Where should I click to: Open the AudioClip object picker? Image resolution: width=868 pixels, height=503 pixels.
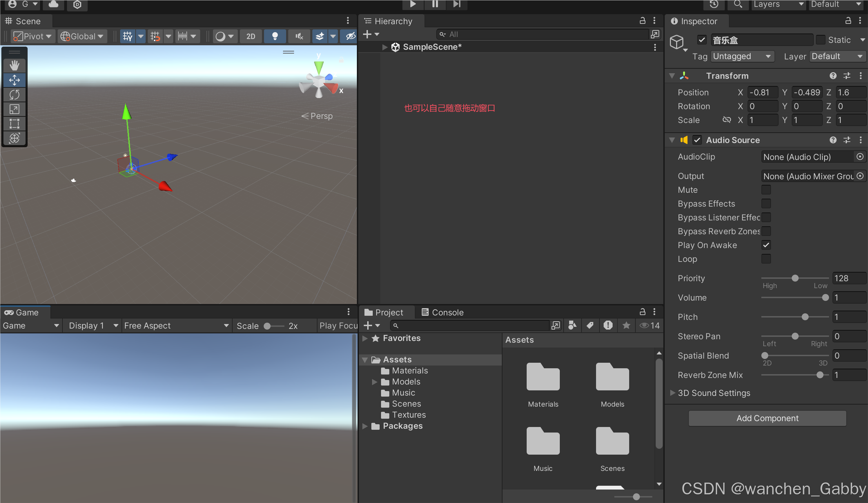click(x=860, y=157)
